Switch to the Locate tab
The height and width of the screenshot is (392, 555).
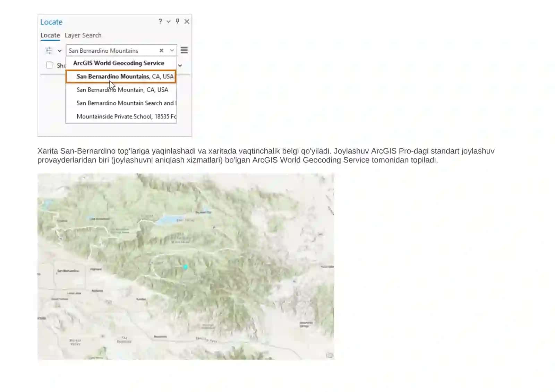pos(50,35)
